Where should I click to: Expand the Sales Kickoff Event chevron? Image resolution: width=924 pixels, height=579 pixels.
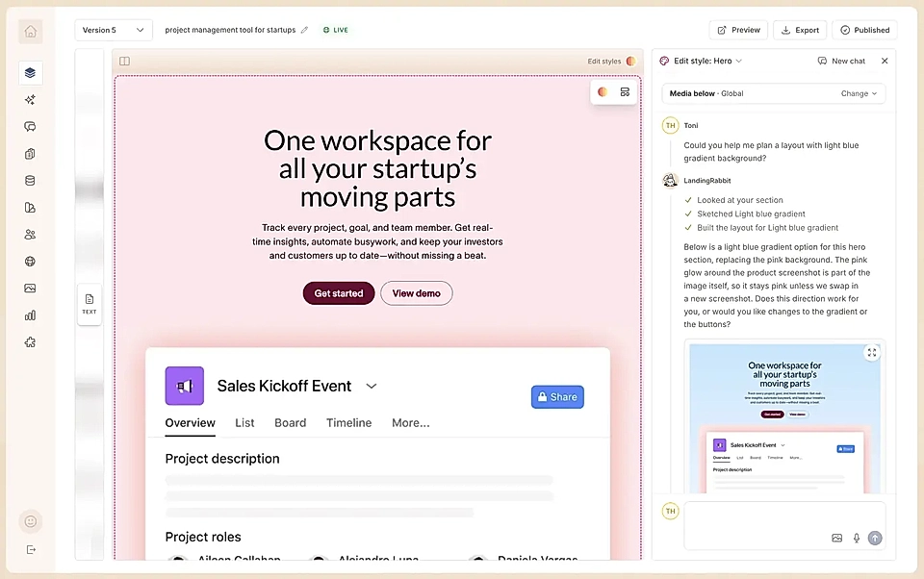(x=372, y=387)
